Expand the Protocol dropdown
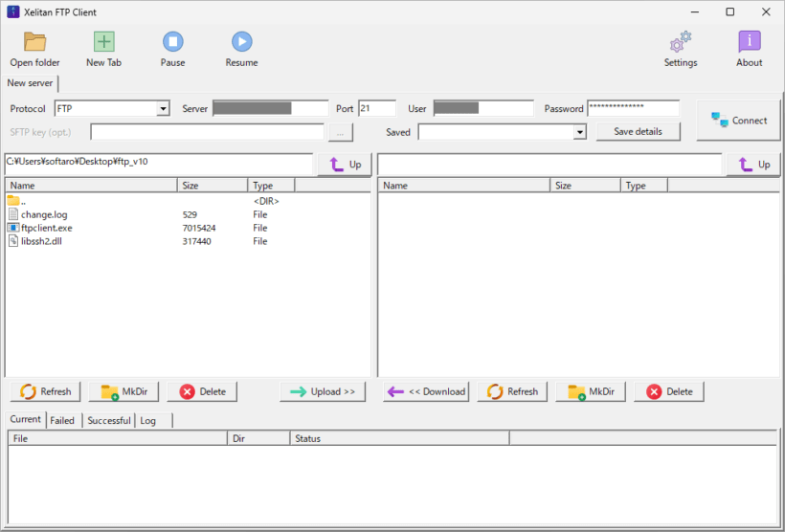The height and width of the screenshot is (532, 785). pos(163,109)
